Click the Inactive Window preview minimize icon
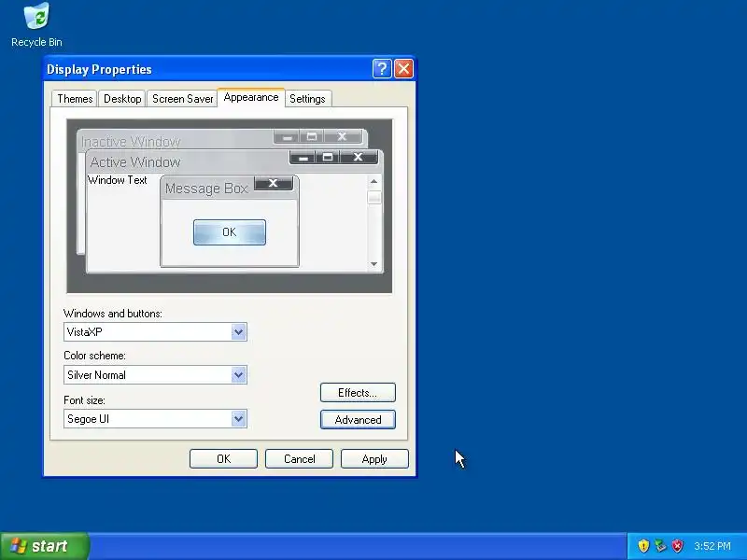Screen dimensions: 747x560 pos(287,136)
